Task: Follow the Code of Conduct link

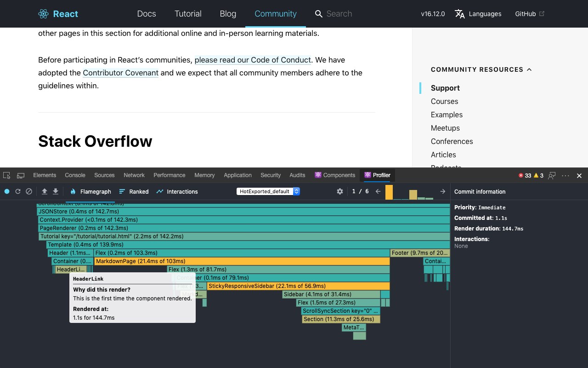Action: (253, 60)
